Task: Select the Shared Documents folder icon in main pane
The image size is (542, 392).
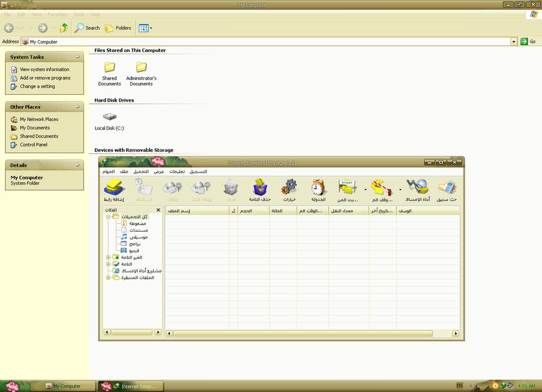Action: point(110,67)
